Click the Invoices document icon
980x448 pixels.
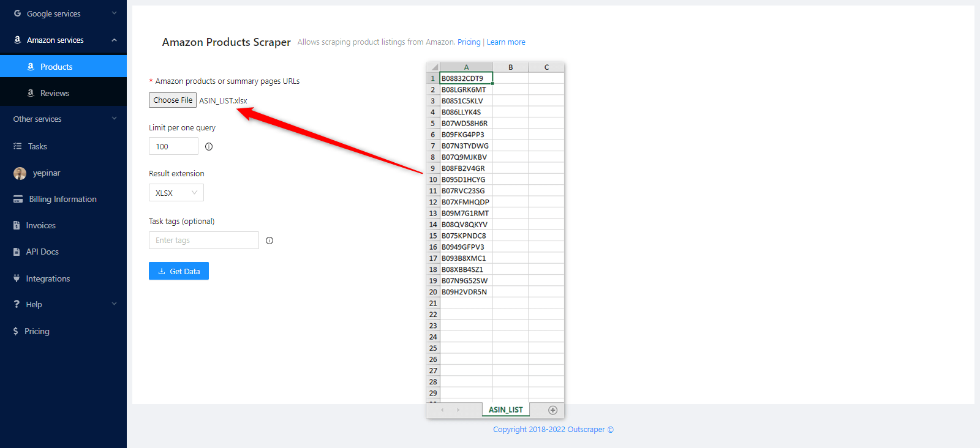point(17,225)
